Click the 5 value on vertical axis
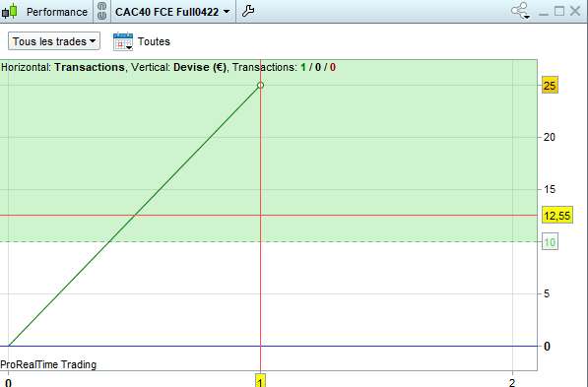Screen dimensions: 588x387 pyautogui.click(x=547, y=293)
